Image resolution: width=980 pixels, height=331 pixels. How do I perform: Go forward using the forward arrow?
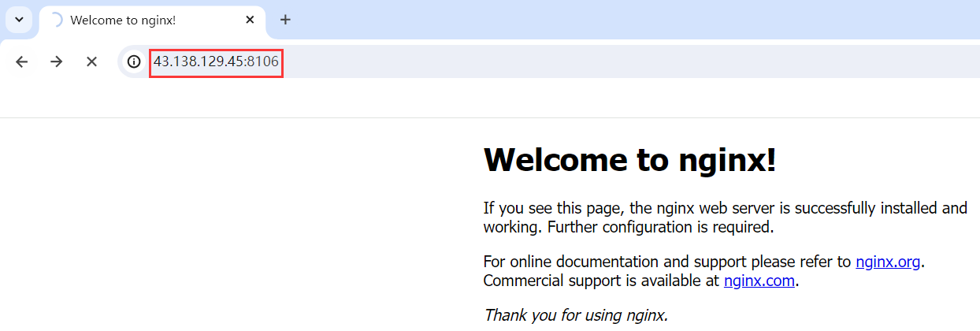57,61
